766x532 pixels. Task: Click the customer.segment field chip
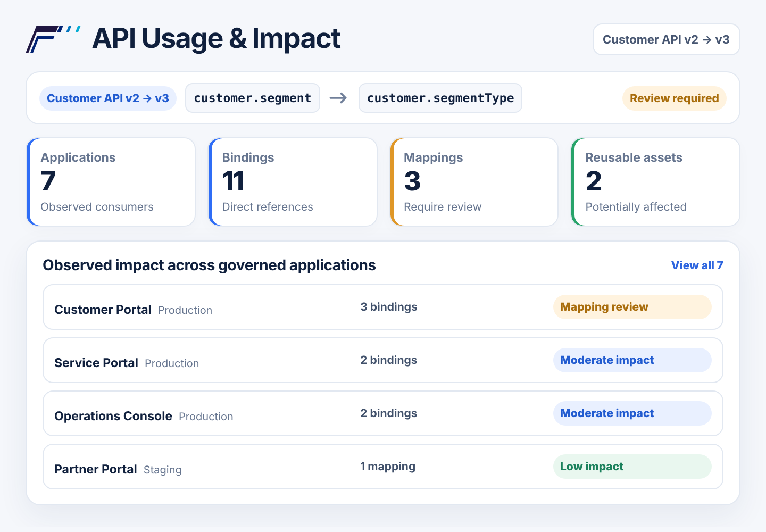pos(253,98)
